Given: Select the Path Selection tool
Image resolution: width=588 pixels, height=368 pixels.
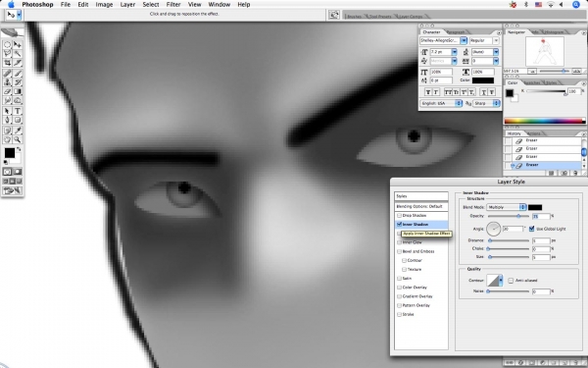Looking at the screenshot, I should point(7,111).
